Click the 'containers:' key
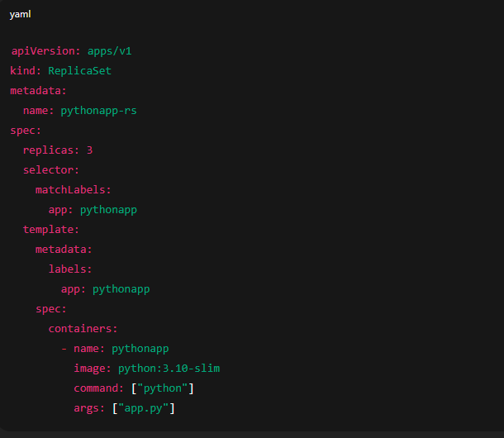Screen dimensions: 504x438 click(x=83, y=329)
